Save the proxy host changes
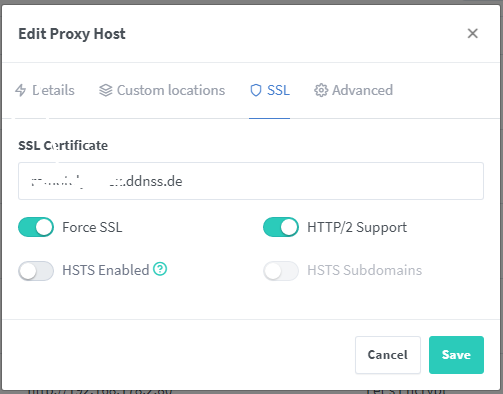 point(456,355)
